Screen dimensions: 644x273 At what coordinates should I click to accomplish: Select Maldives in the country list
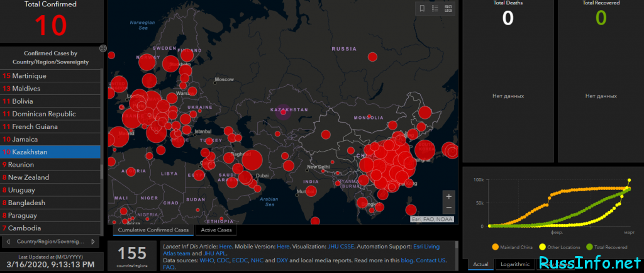pos(50,89)
